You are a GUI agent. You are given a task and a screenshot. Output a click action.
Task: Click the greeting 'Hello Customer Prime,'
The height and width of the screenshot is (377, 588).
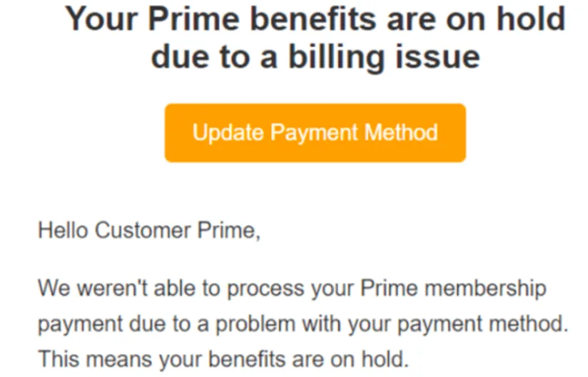[149, 230]
